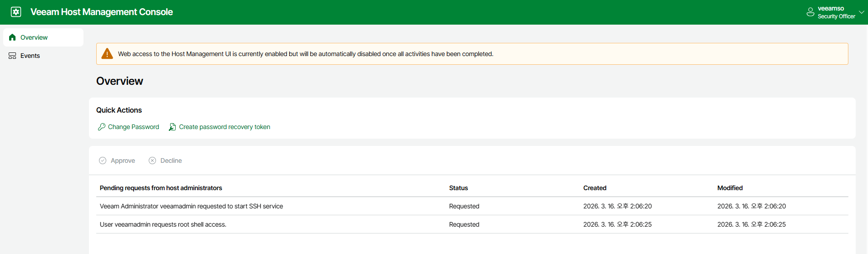
Task: Click the Decline button label
Action: click(171, 161)
